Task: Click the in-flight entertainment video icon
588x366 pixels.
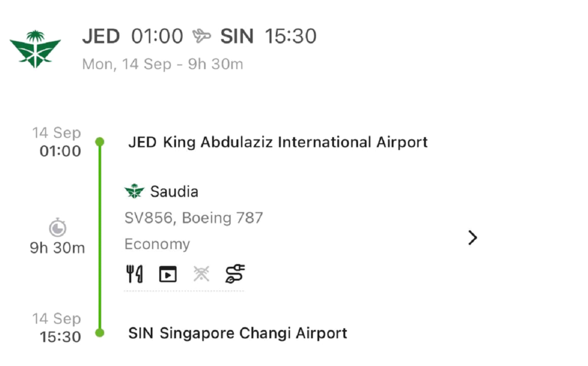Action: pyautogui.click(x=168, y=274)
